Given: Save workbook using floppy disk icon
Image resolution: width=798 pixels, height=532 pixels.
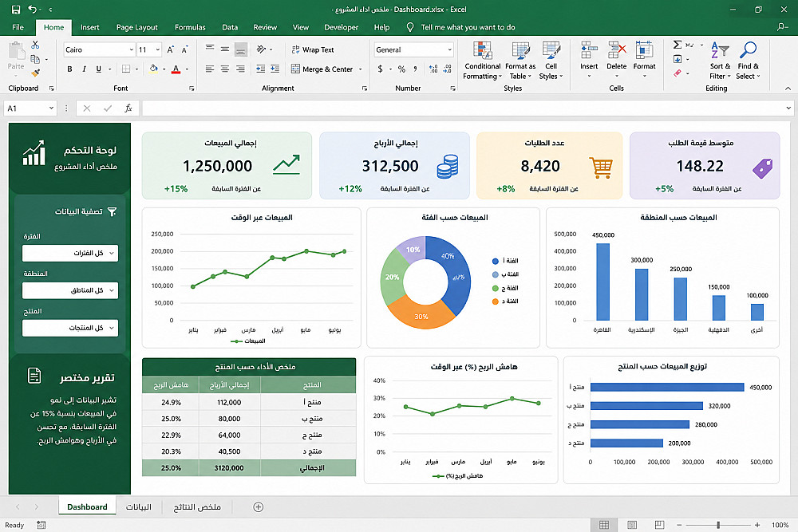Looking at the screenshot, I should coord(16,9).
